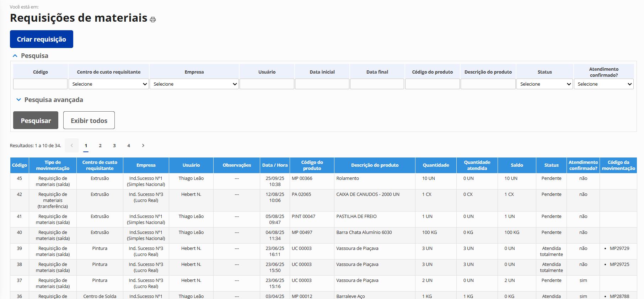
Task: Open the Status filter dropdown
Action: click(544, 84)
